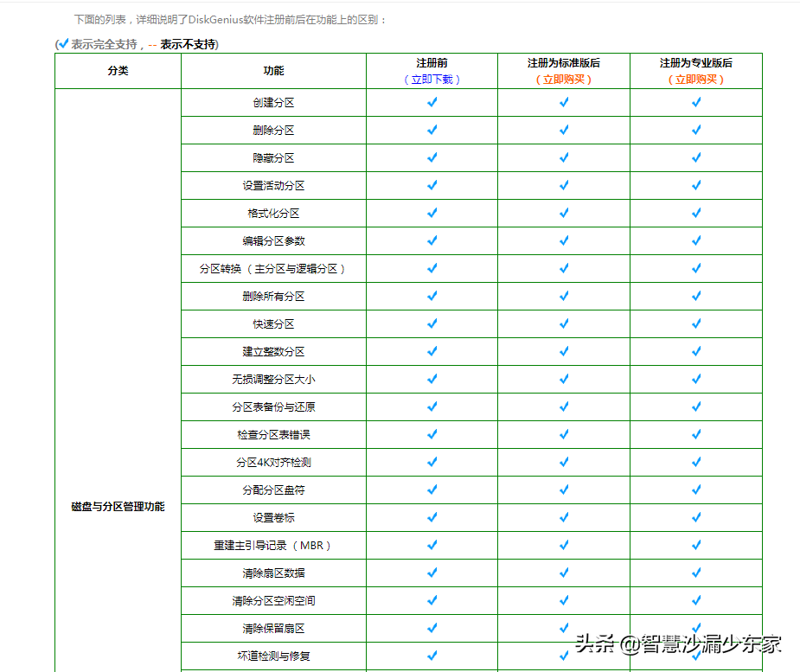Click 删除分区 checkmark in 注册前 column
800x672 pixels.
tap(432, 130)
